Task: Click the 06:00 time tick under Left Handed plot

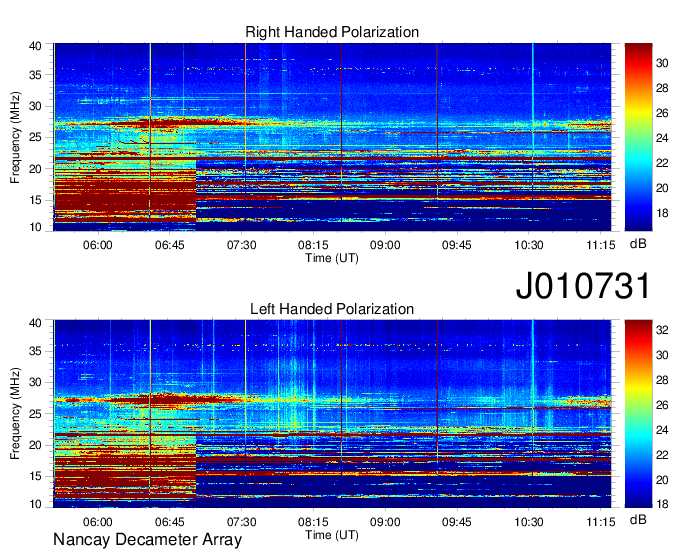Action: 98,522
